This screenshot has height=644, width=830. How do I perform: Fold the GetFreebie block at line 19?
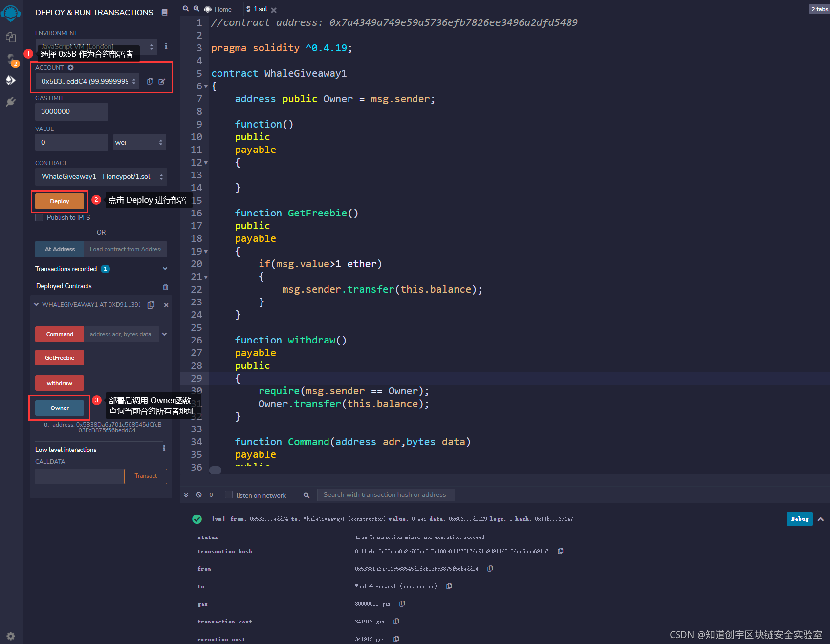206,252
